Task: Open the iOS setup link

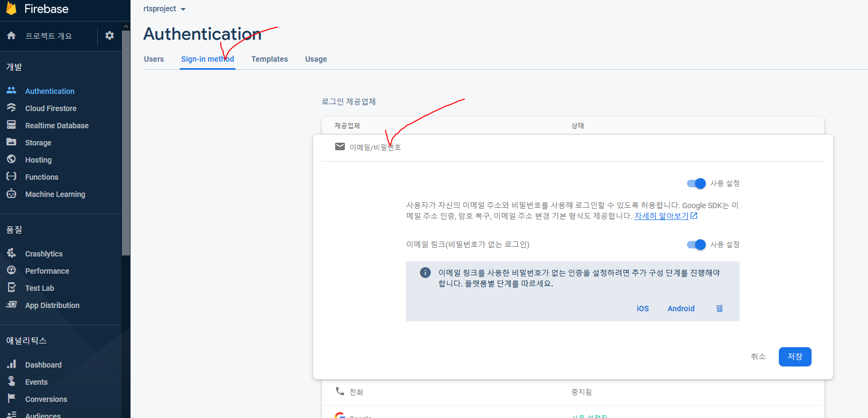Action: (643, 309)
